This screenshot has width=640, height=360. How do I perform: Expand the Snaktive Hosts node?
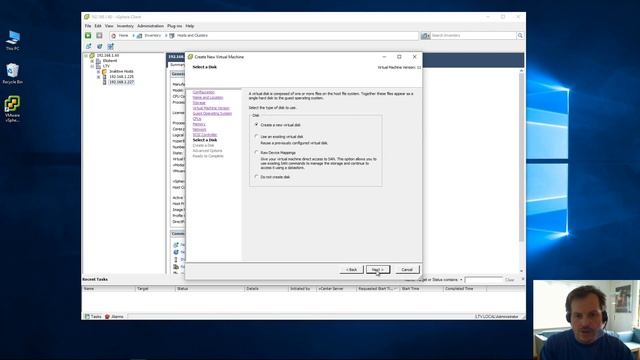(98, 71)
